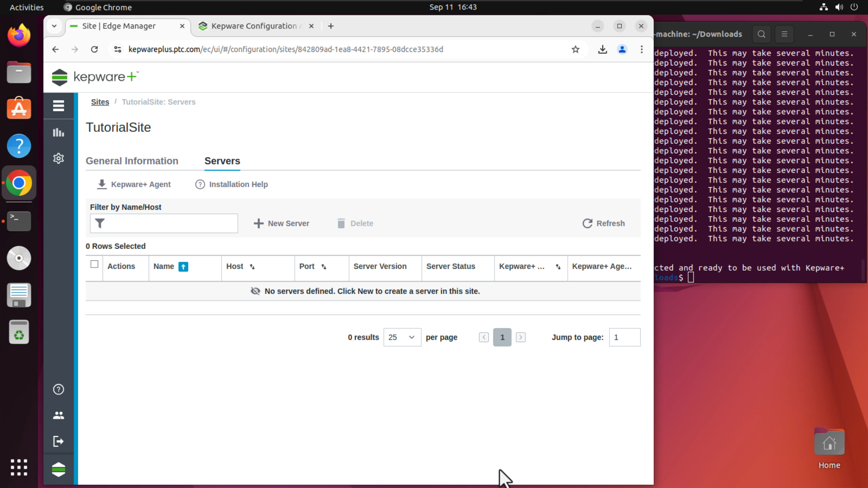
Task: Open Chrome profile menu
Action: tap(622, 49)
